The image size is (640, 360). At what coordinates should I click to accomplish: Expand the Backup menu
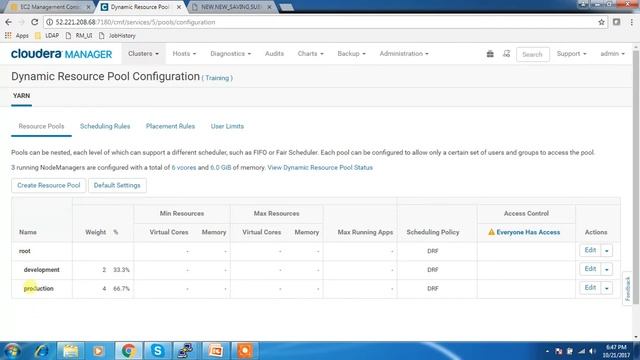pyautogui.click(x=351, y=54)
